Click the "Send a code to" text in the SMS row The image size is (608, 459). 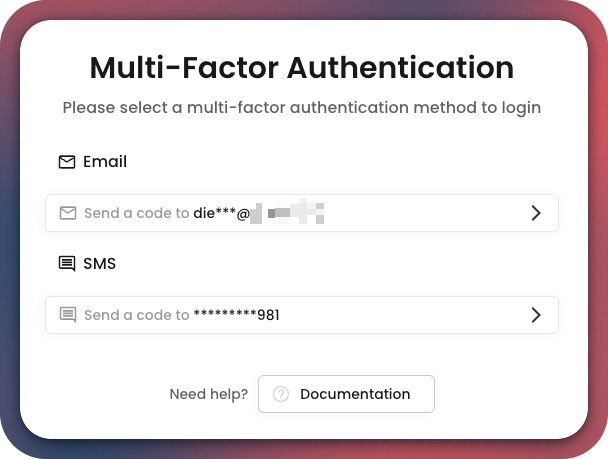click(136, 315)
